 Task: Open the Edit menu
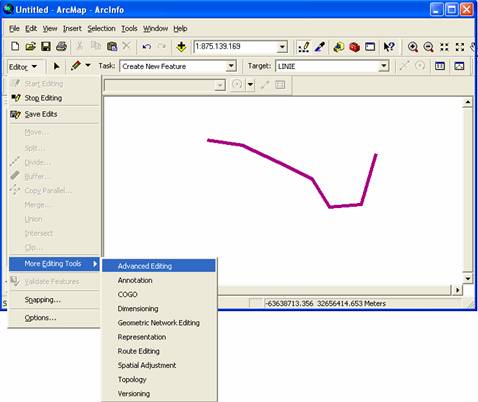31,29
